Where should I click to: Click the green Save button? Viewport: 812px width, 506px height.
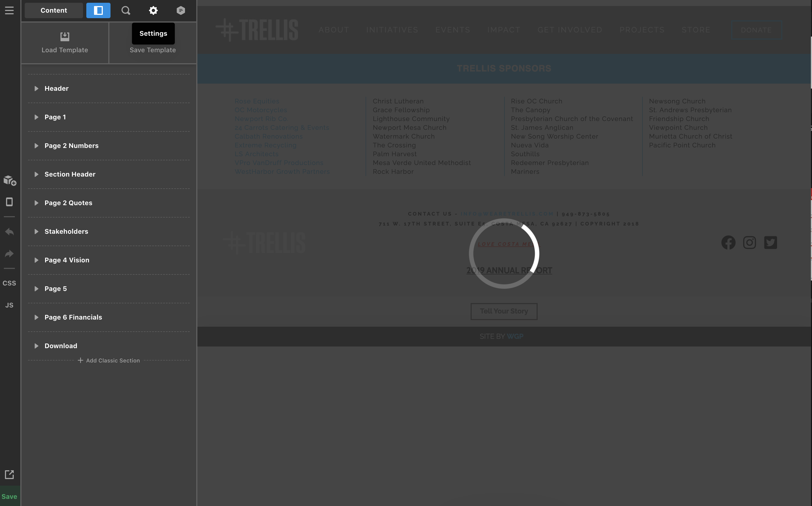9,496
